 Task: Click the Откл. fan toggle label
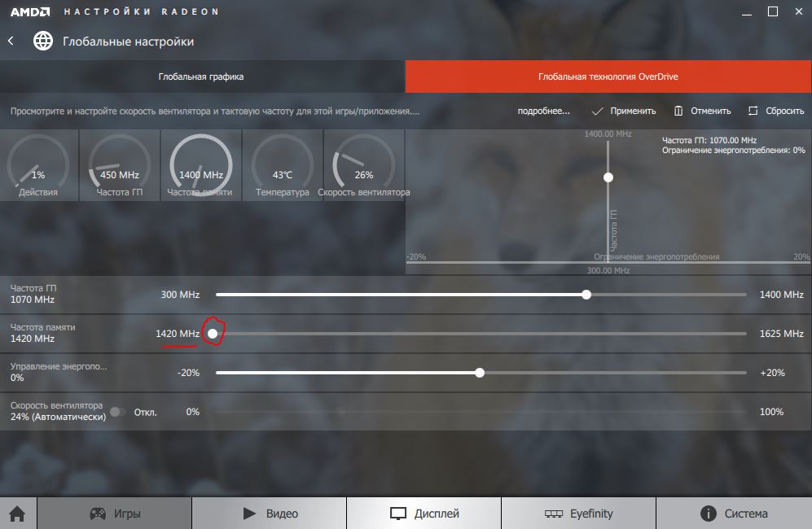coord(146,413)
